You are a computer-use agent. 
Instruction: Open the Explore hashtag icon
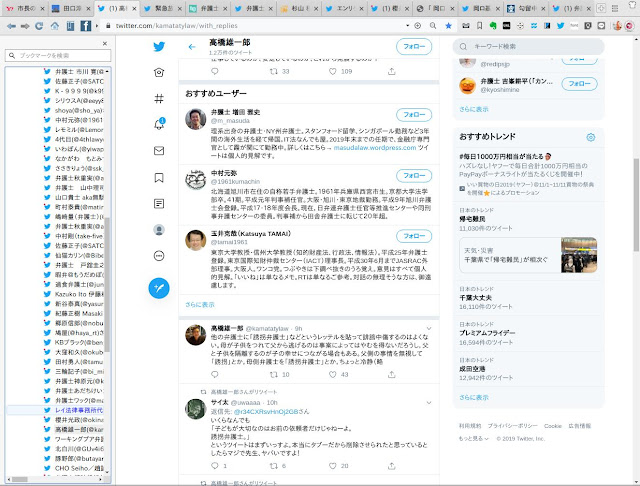click(x=159, y=98)
